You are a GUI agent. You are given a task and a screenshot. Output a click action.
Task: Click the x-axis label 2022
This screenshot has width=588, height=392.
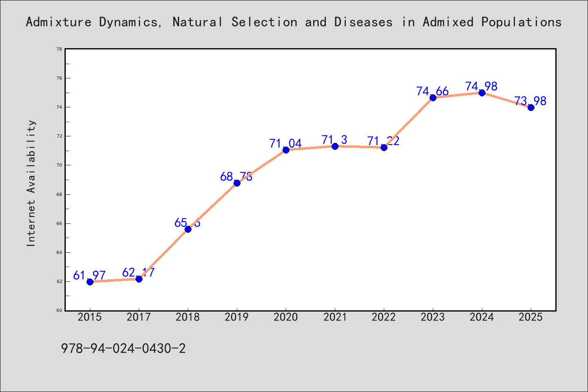coord(384,317)
